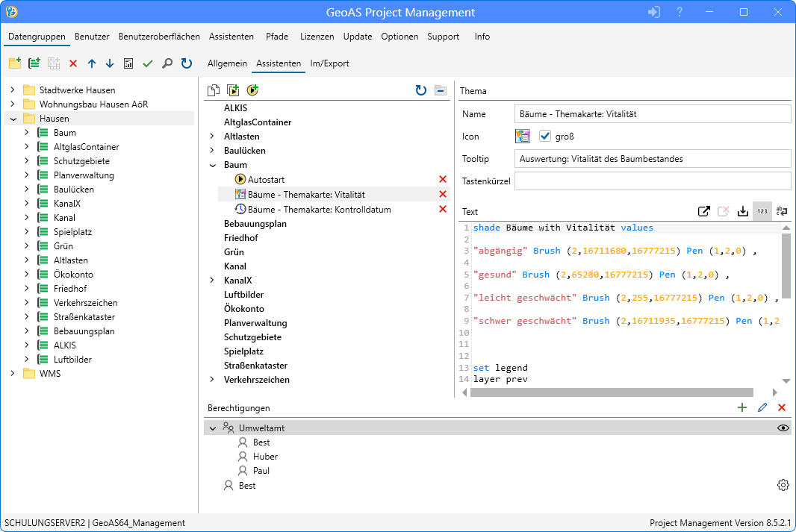
Task: Click the blue pencil edit permission icon
Action: coord(762,407)
